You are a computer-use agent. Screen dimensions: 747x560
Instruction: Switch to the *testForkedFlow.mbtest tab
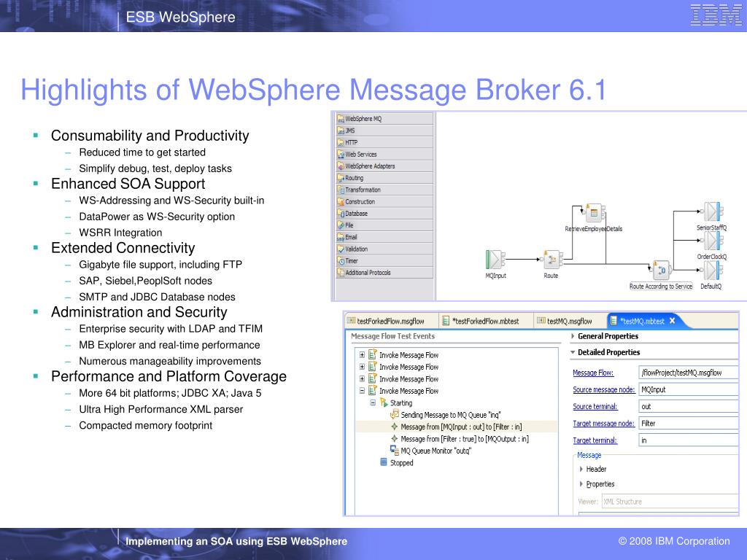[485, 321]
